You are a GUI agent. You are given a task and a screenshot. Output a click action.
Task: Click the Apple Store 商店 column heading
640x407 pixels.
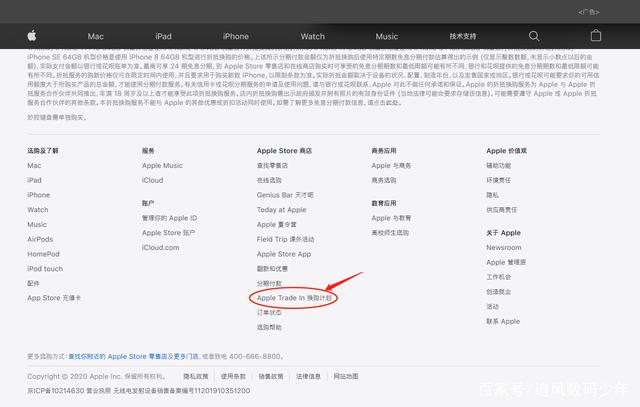tap(284, 151)
